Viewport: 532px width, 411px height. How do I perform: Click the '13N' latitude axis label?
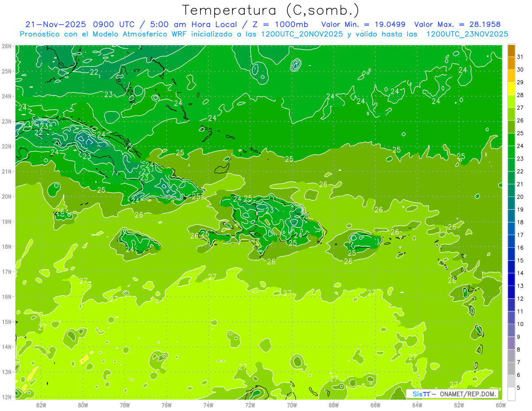click(x=7, y=372)
